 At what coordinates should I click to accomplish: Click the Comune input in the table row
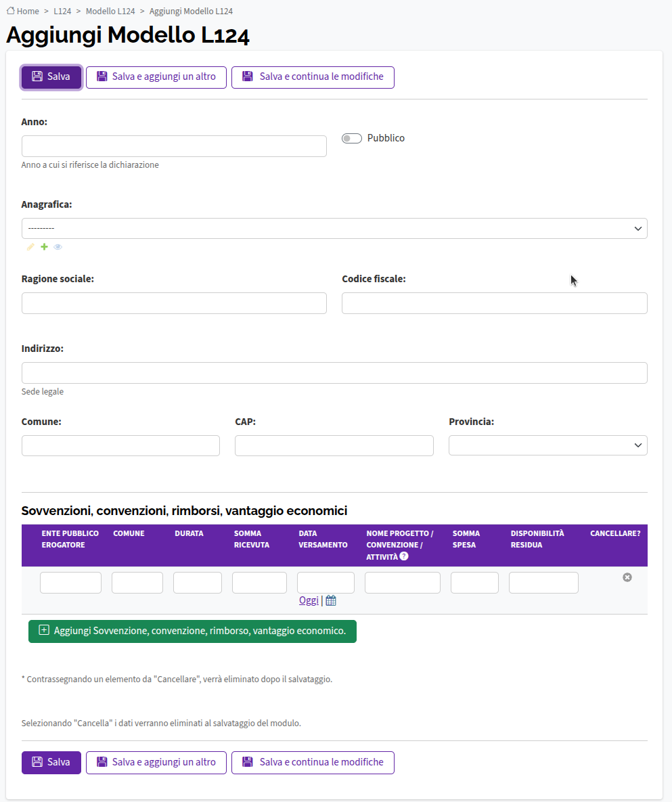coord(137,583)
